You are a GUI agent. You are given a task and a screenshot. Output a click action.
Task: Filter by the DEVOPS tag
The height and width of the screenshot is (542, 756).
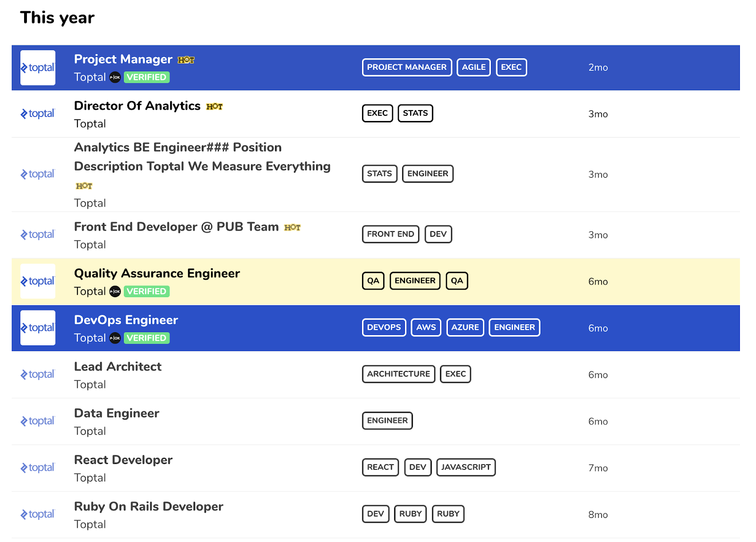click(384, 327)
